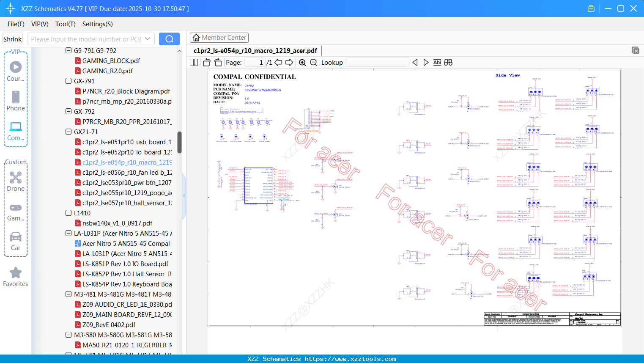644x363 pixels.
Task: Open P7RCR_MB_R20_PPR_20161017 file
Action: click(x=127, y=121)
